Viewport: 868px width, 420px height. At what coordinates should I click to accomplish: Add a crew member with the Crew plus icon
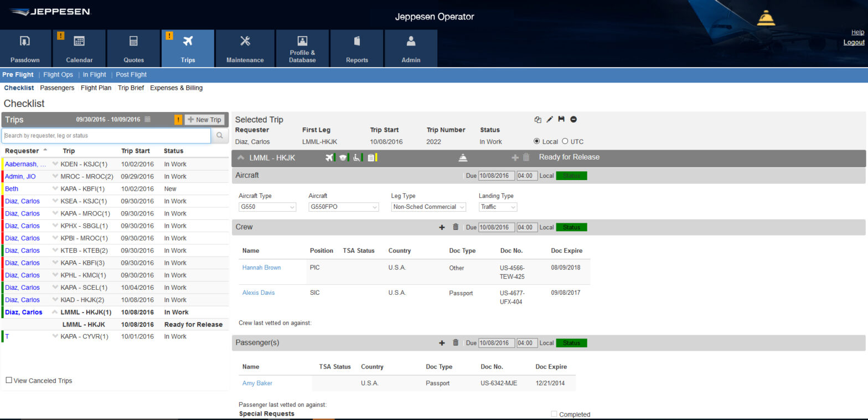click(x=442, y=227)
